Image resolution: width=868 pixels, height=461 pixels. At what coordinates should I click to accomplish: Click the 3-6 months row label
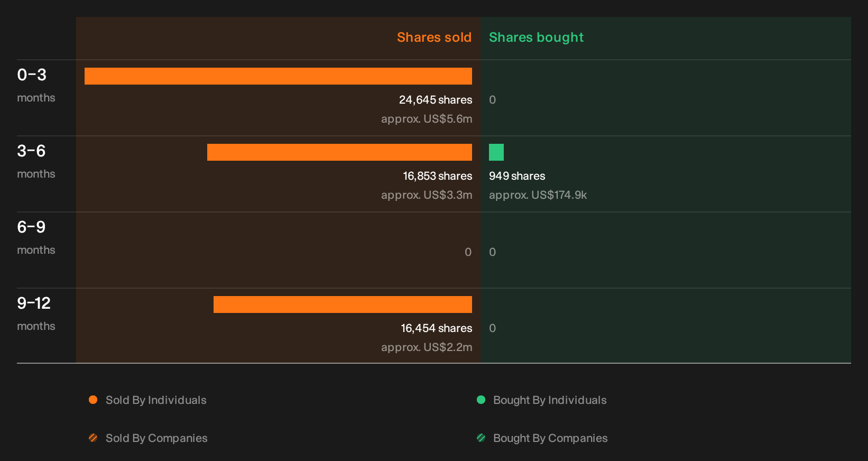[x=36, y=161]
